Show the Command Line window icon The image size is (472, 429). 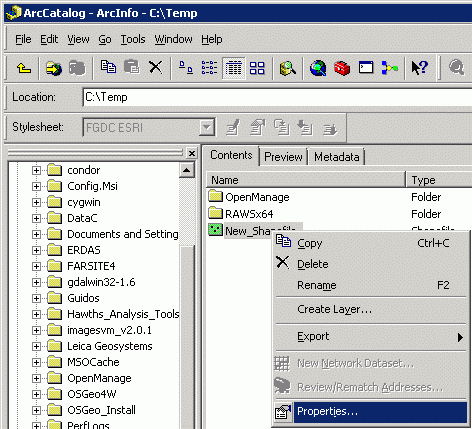[x=366, y=68]
